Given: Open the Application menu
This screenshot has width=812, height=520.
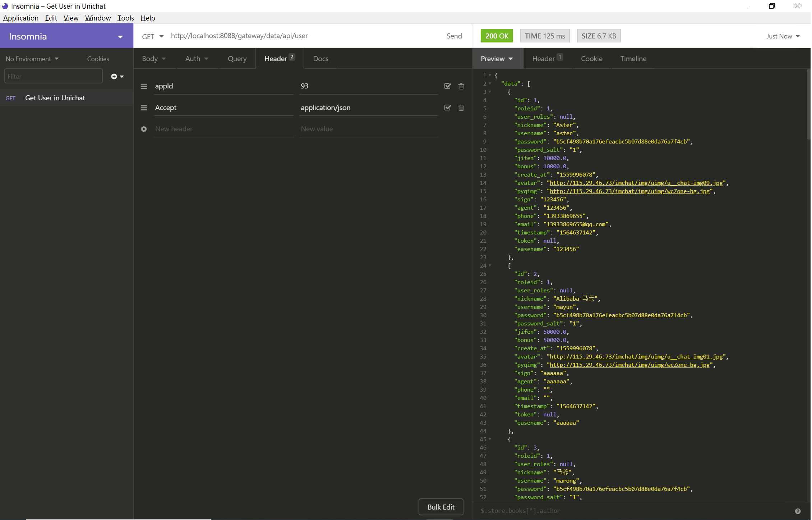Looking at the screenshot, I should tap(21, 18).
